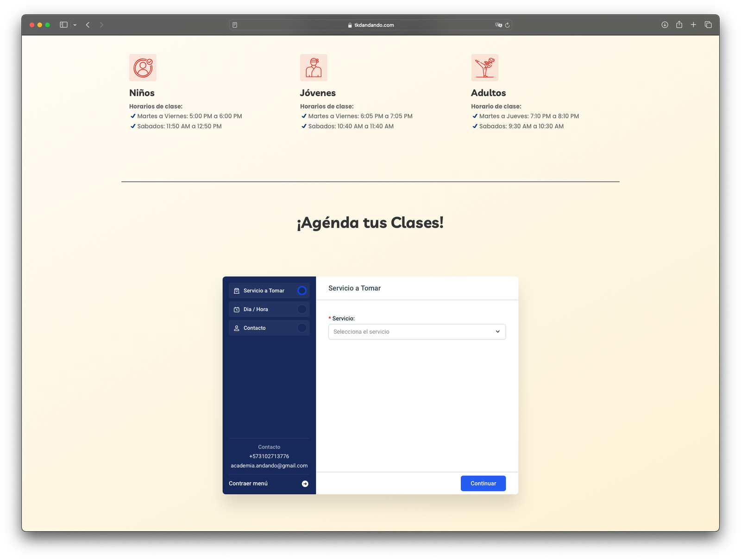Select the Dia / Hora step circle
Viewport: 741px width, 560px height.
click(x=302, y=309)
